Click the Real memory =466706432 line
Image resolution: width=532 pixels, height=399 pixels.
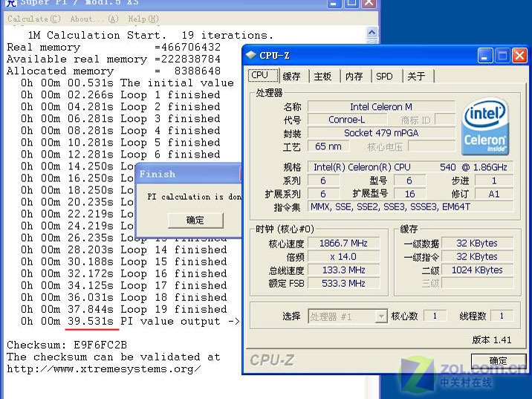pyautogui.click(x=114, y=47)
